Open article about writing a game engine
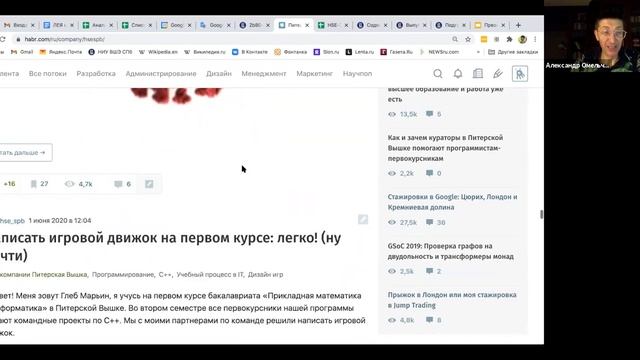The height and width of the screenshot is (360, 640). pos(171,246)
